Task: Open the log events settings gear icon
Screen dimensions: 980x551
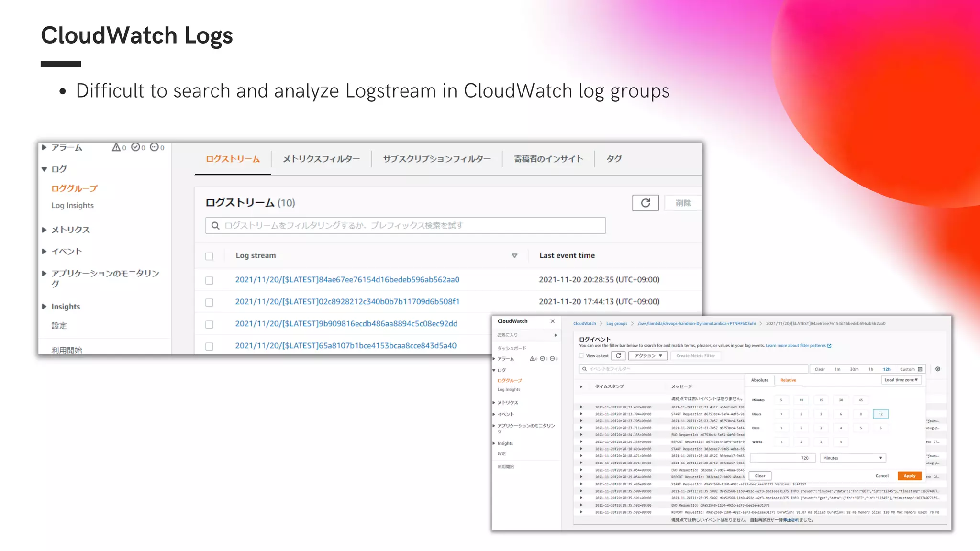Action: tap(938, 369)
